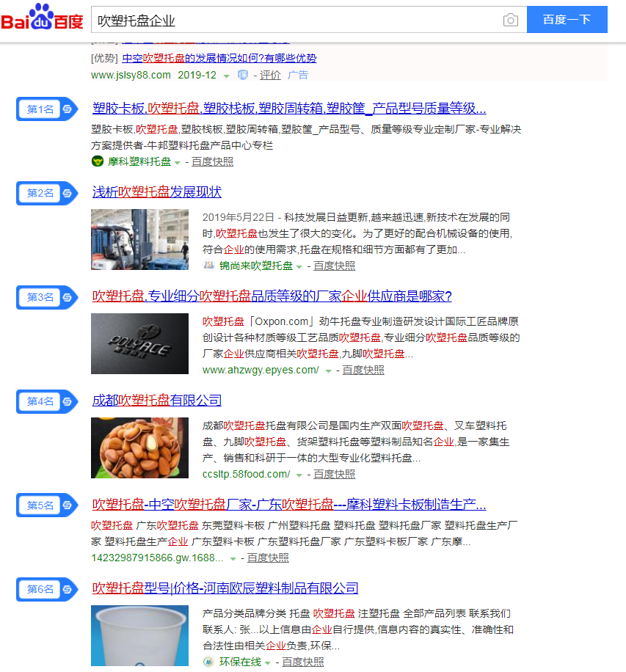Click the 第4名 rank badge

point(47,401)
